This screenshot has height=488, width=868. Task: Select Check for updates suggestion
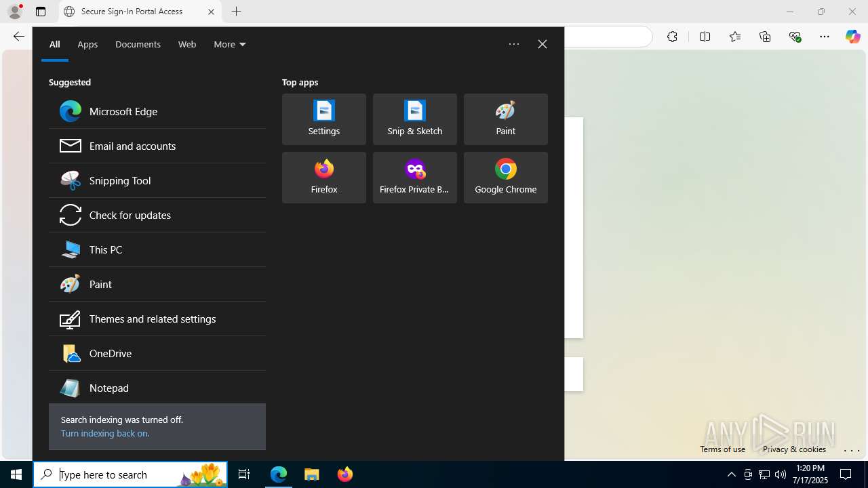[x=157, y=215]
